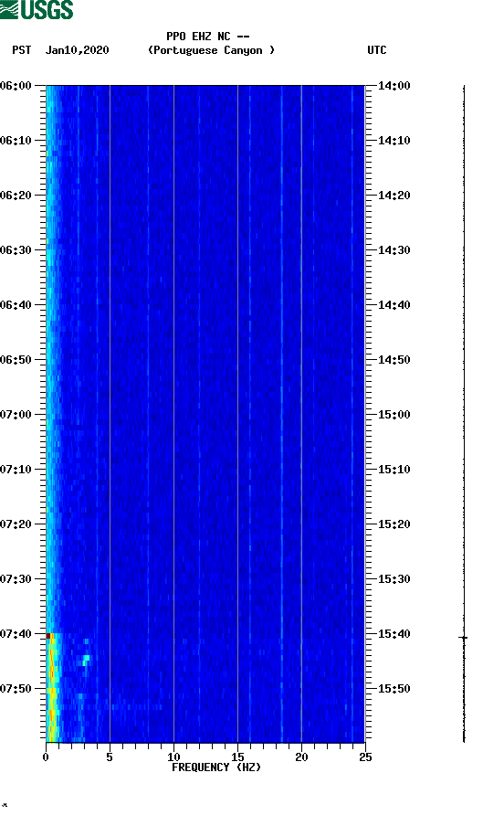Click the 07:50 PST time label
The image size is (504, 815).
pos(16,689)
